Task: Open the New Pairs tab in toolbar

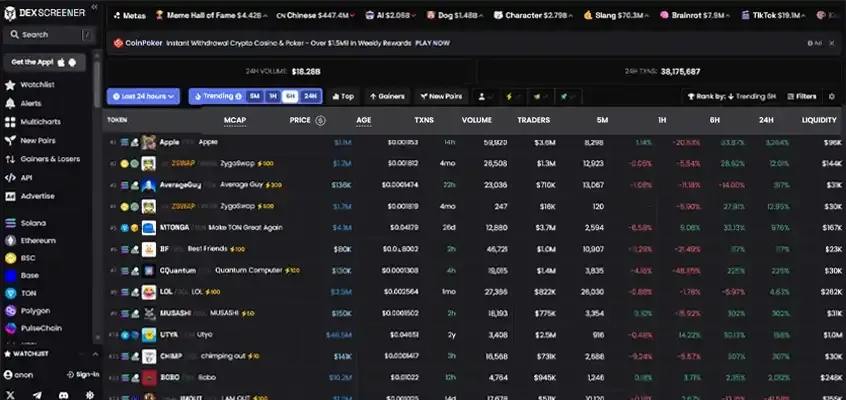Action: point(441,97)
